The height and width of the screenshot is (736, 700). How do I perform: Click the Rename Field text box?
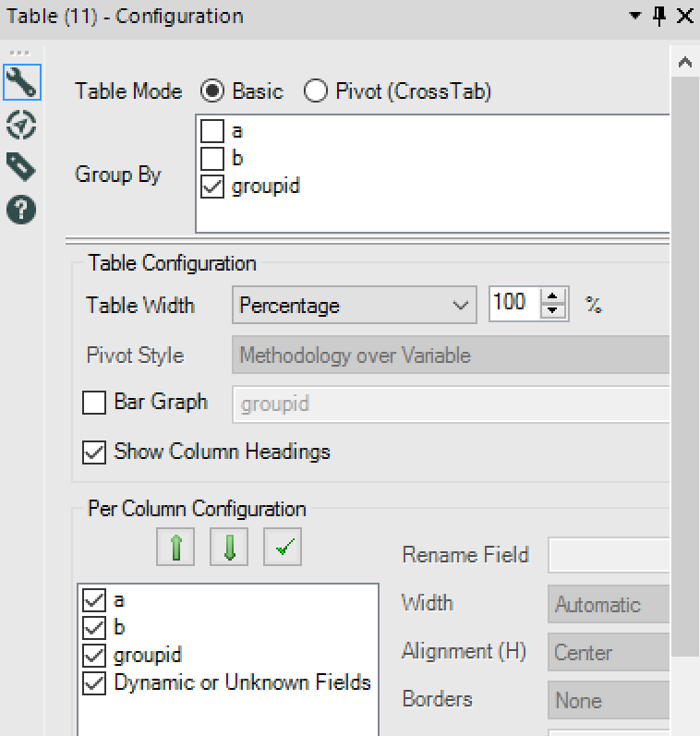(x=609, y=555)
